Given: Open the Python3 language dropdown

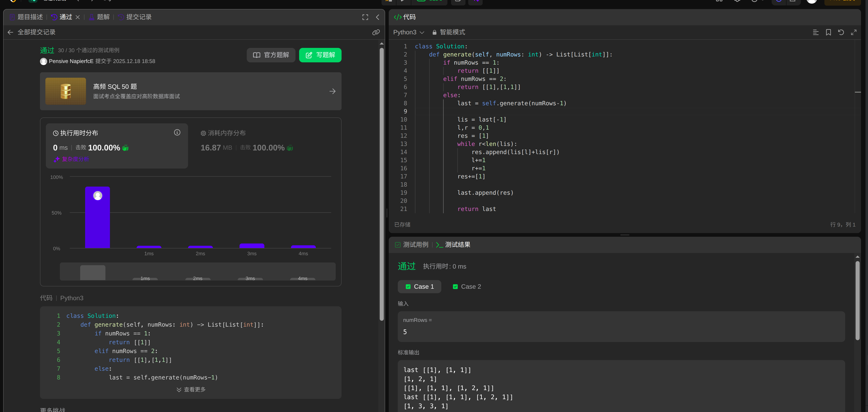Looking at the screenshot, I should (x=408, y=32).
